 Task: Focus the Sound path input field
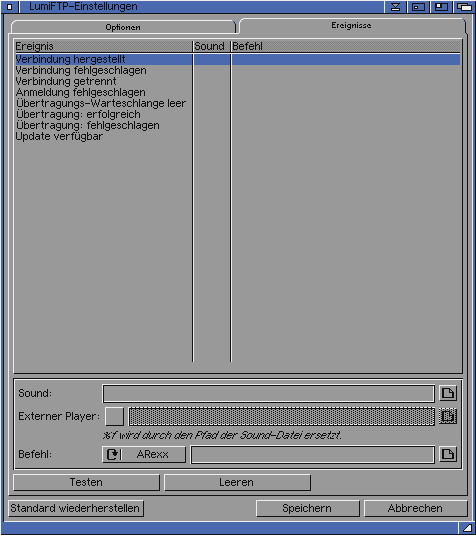(x=269, y=393)
